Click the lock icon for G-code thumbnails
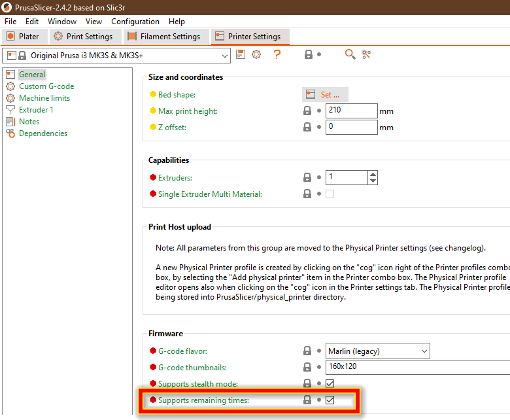 coord(307,367)
